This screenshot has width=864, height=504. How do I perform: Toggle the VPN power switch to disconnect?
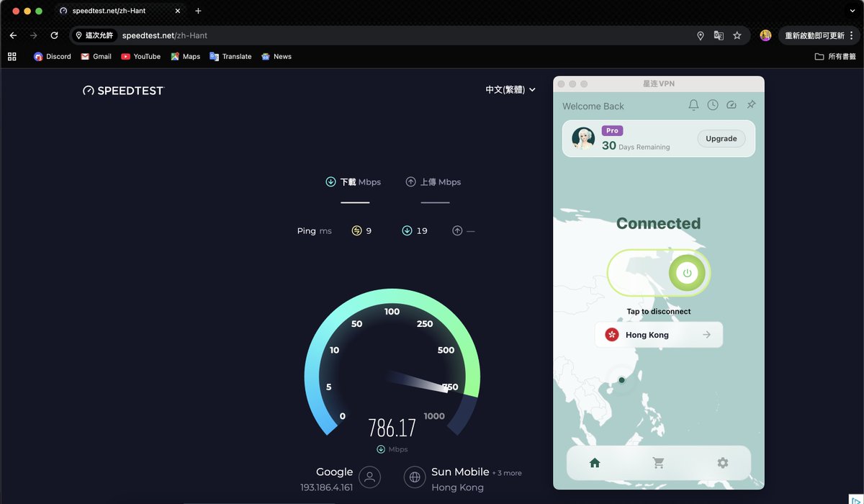(x=659, y=273)
